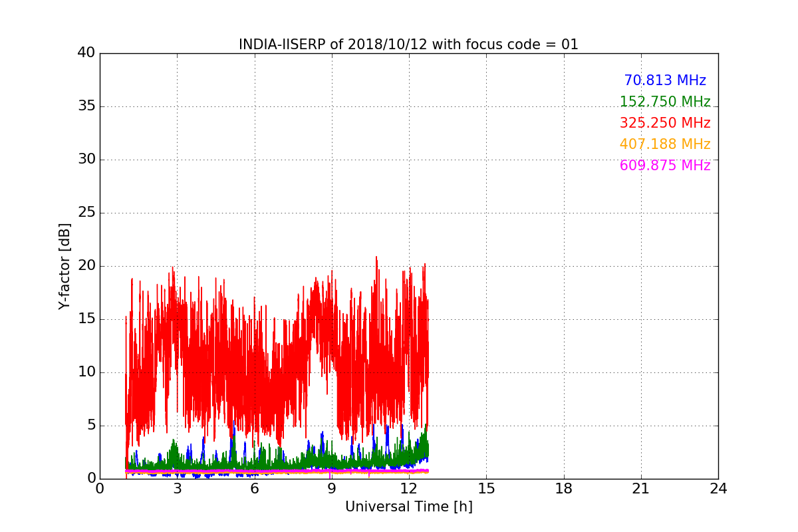Click the y-axis tick label 35
798x532 pixels.
[x=86, y=106]
